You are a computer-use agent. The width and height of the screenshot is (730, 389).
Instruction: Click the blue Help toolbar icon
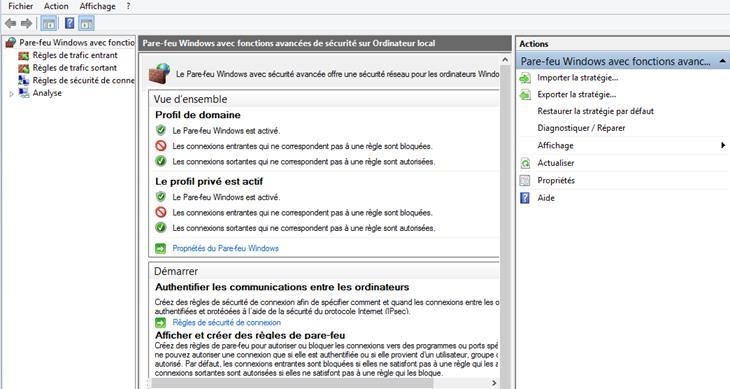coord(69,23)
